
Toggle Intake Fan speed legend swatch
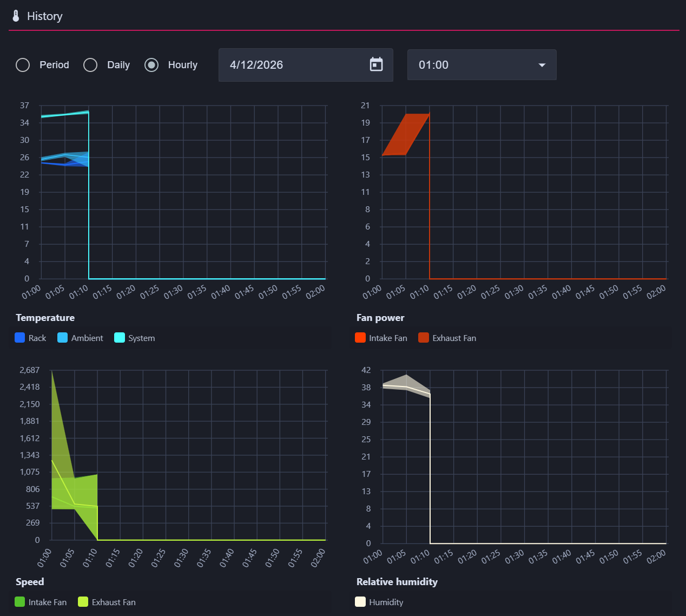20,602
